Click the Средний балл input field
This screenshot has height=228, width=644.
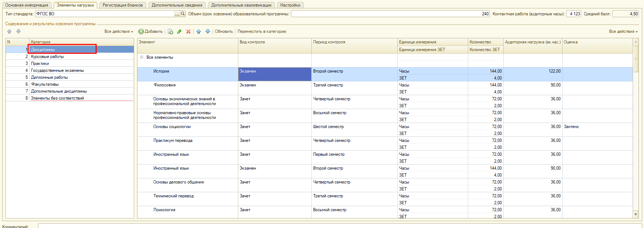pyautogui.click(x=625, y=14)
